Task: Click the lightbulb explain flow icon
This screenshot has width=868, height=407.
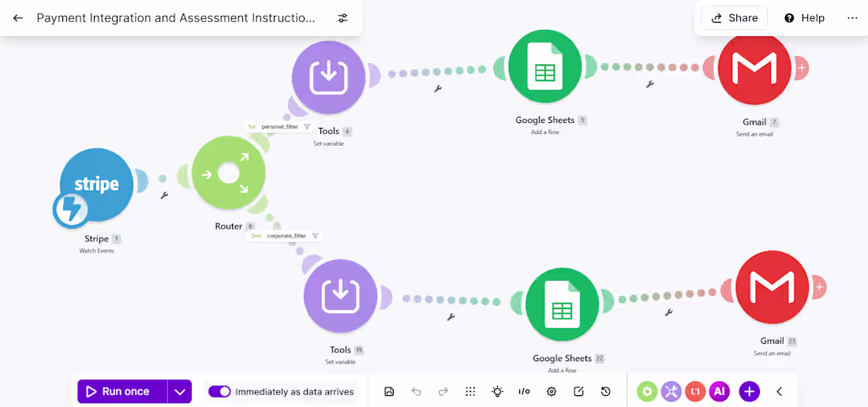Action: point(497,391)
